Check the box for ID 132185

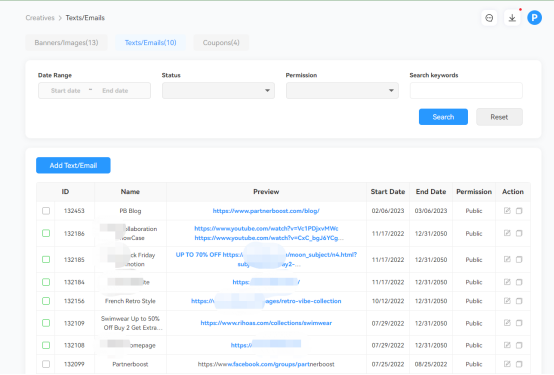coord(46,259)
